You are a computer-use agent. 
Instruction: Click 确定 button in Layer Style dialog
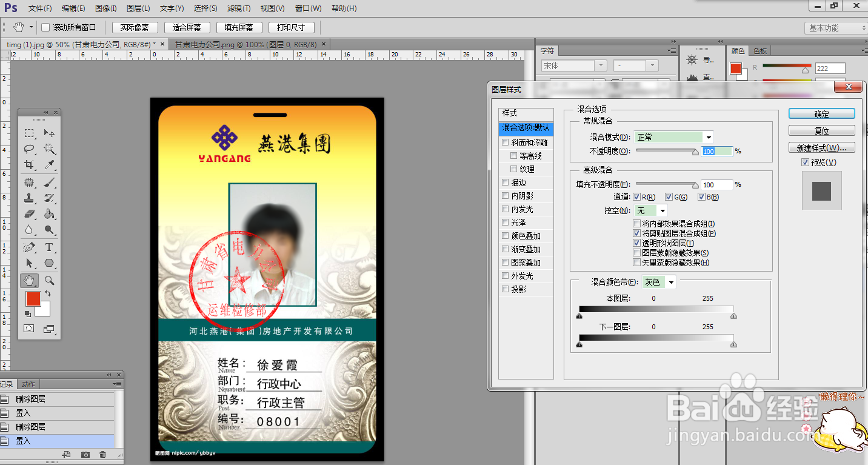point(822,114)
